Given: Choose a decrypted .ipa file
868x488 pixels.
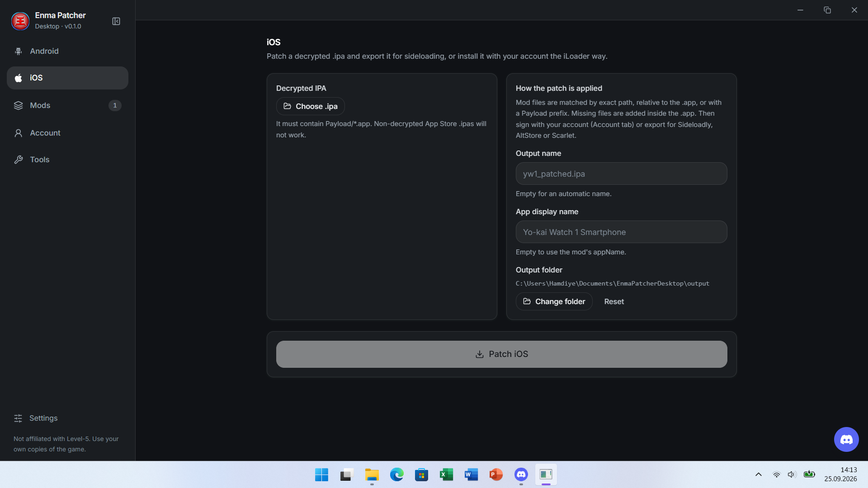Looking at the screenshot, I should 310,106.
